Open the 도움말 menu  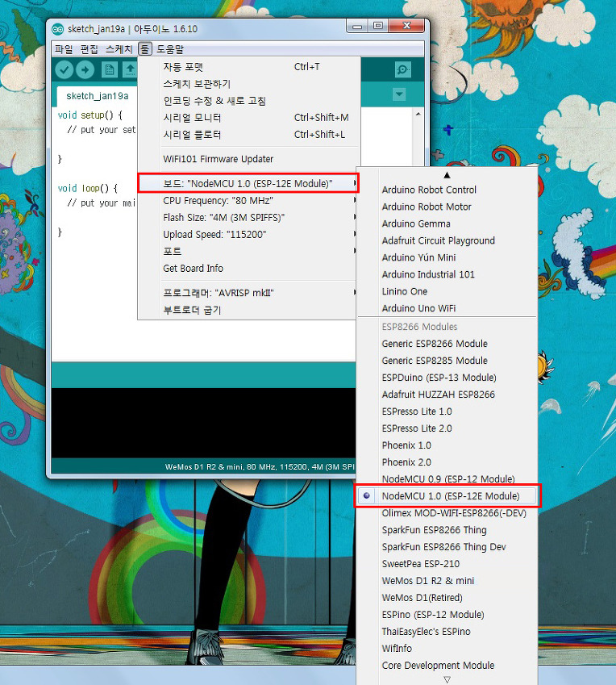(x=170, y=49)
